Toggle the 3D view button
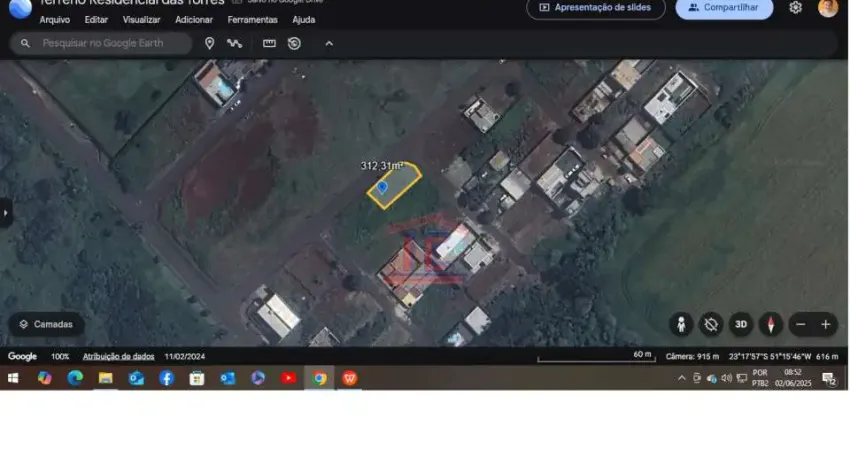 741,324
